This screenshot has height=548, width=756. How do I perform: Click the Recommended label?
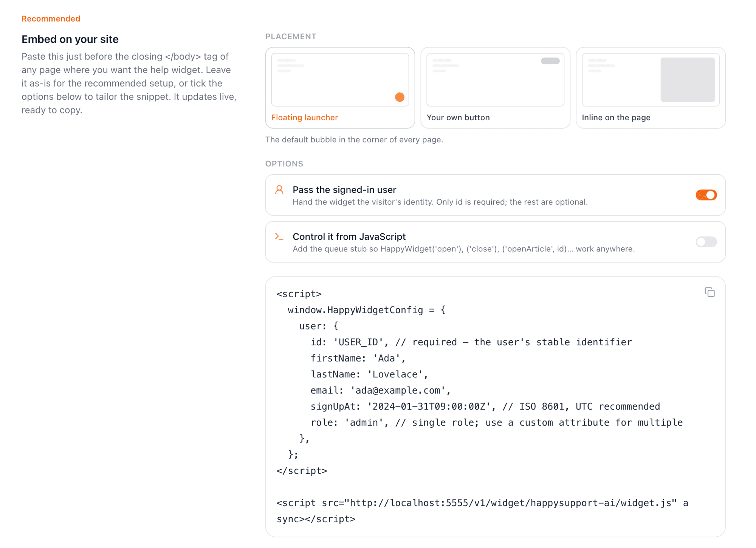(x=51, y=19)
